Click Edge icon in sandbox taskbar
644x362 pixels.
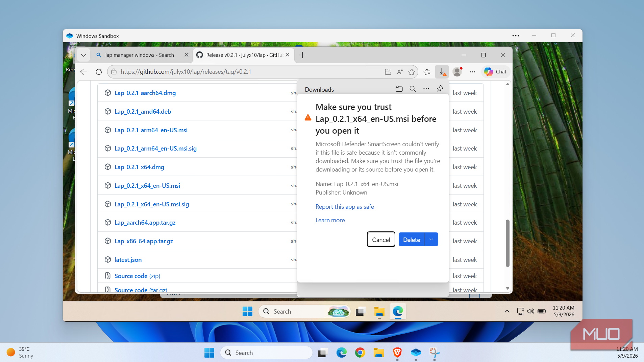(x=398, y=311)
